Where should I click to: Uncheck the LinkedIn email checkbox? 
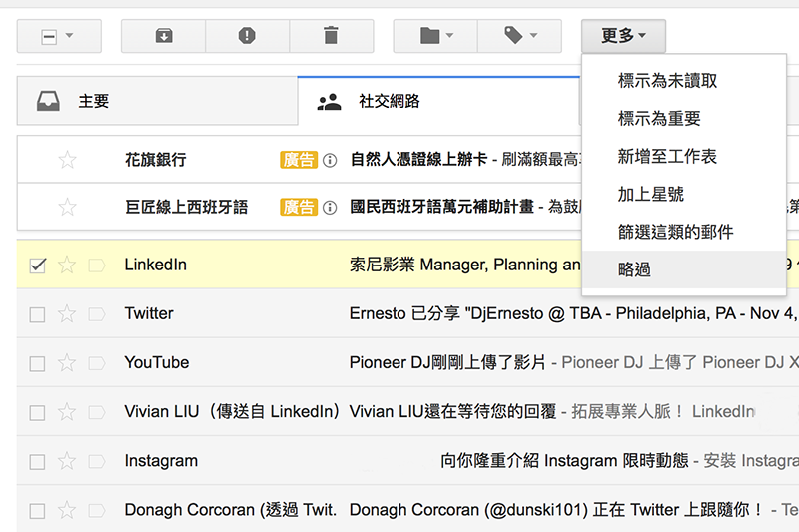(x=38, y=265)
